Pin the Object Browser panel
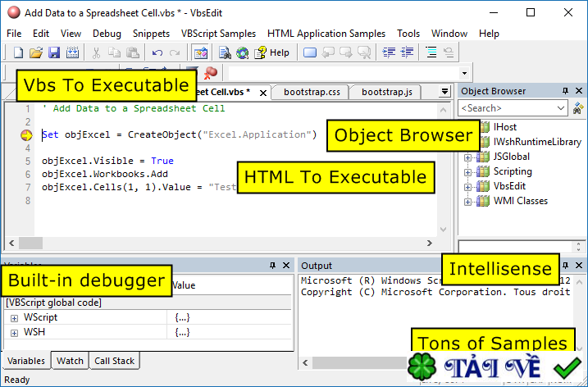Viewport: 588px width, 387px height. tap(566, 91)
